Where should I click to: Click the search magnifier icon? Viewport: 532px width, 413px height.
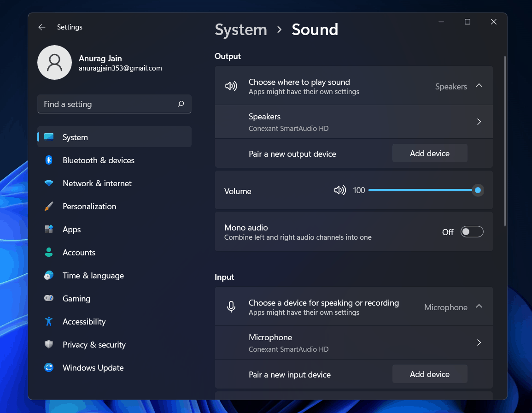click(x=181, y=104)
